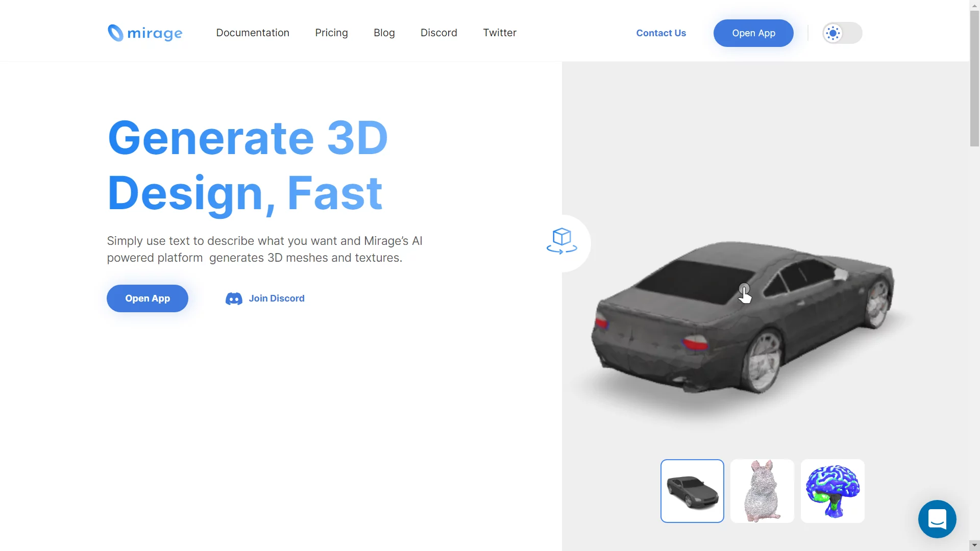The width and height of the screenshot is (980, 551).
Task: Click the Contact Us button
Action: click(x=661, y=33)
